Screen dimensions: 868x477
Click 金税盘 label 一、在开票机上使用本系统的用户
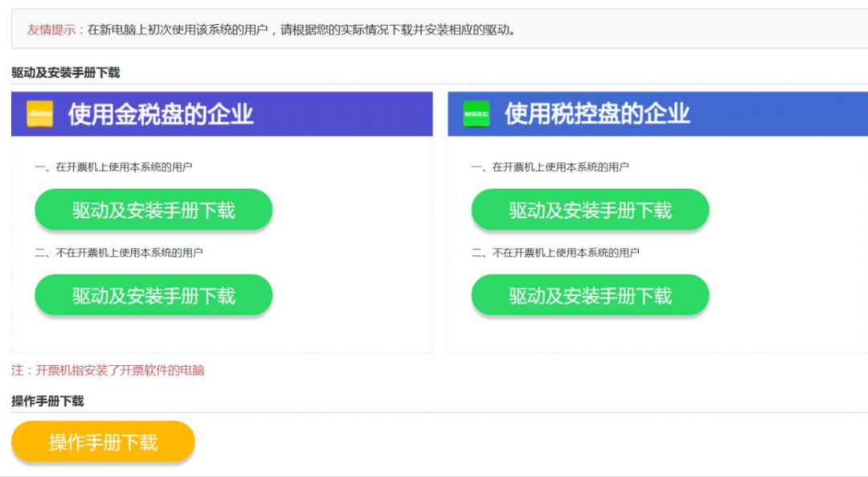pyautogui.click(x=113, y=167)
